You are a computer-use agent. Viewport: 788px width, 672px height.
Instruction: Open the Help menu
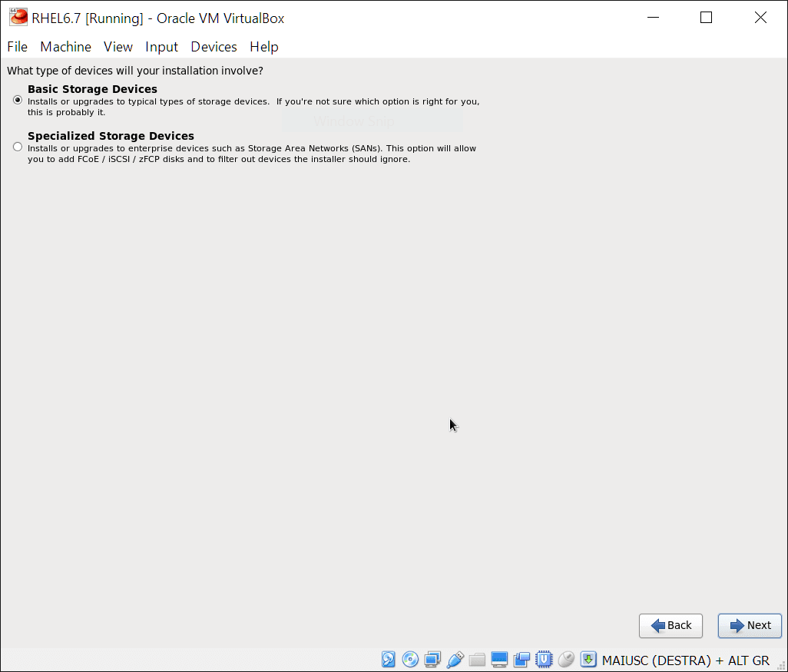click(x=264, y=47)
